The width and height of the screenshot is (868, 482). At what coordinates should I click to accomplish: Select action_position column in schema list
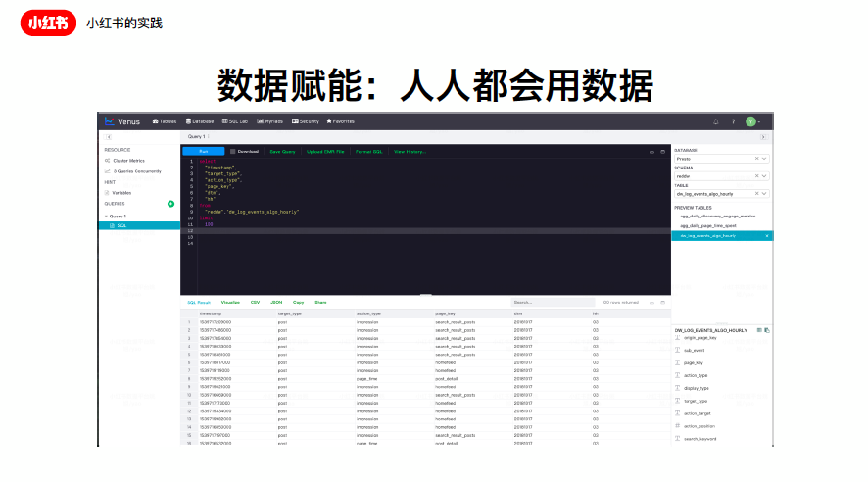pyautogui.click(x=699, y=427)
